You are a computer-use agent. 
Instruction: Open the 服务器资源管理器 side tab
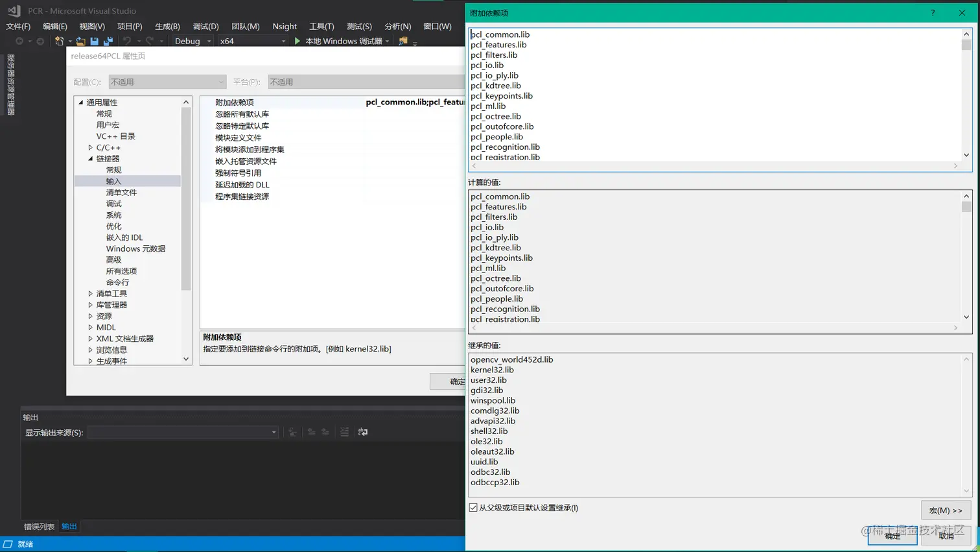point(10,85)
